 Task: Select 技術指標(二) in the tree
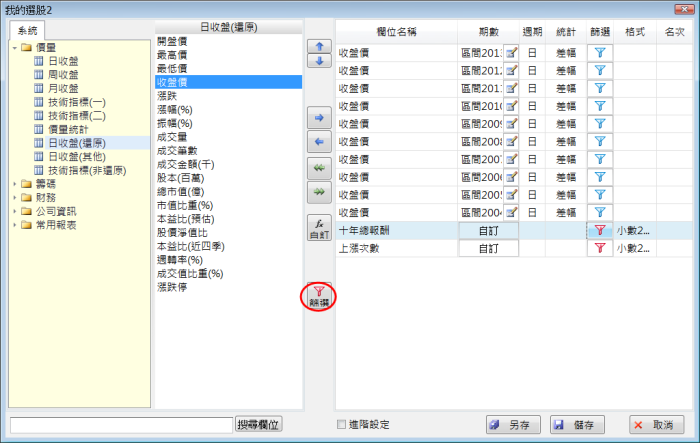pos(77,116)
